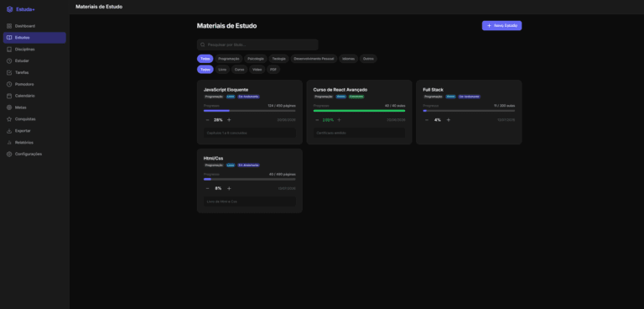Click the magnifier icon in search box

[202, 45]
